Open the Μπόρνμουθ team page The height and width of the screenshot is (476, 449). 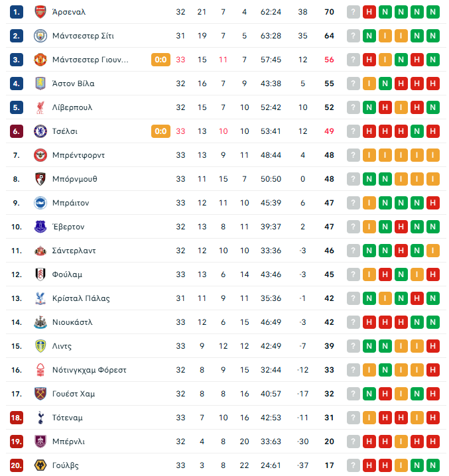[74, 179]
